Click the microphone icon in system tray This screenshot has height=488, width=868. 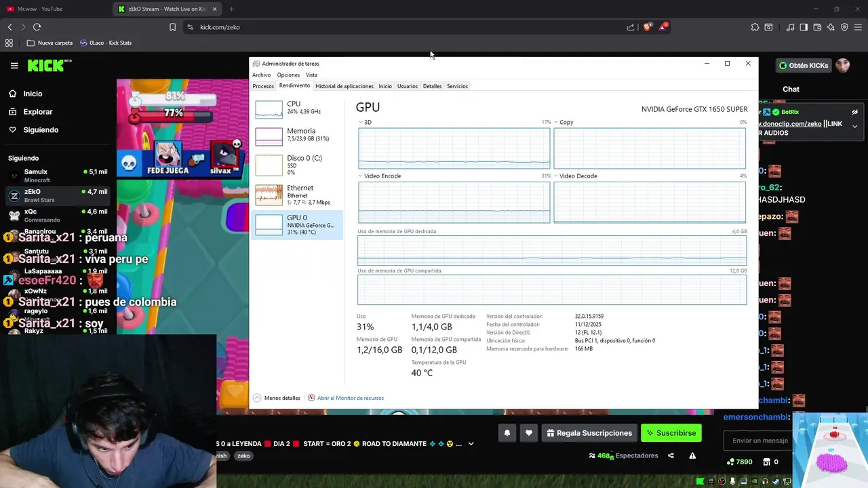tap(733, 481)
